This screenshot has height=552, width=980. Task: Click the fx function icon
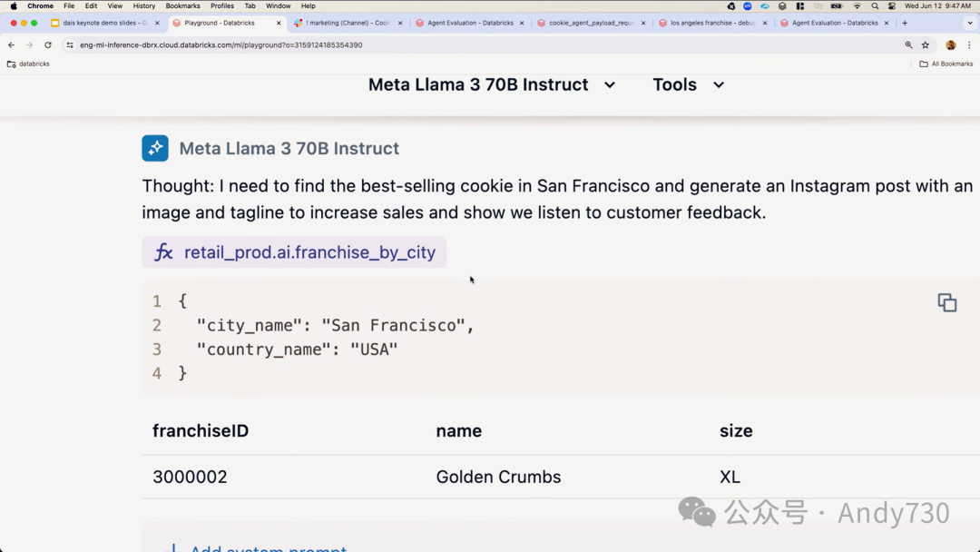163,252
